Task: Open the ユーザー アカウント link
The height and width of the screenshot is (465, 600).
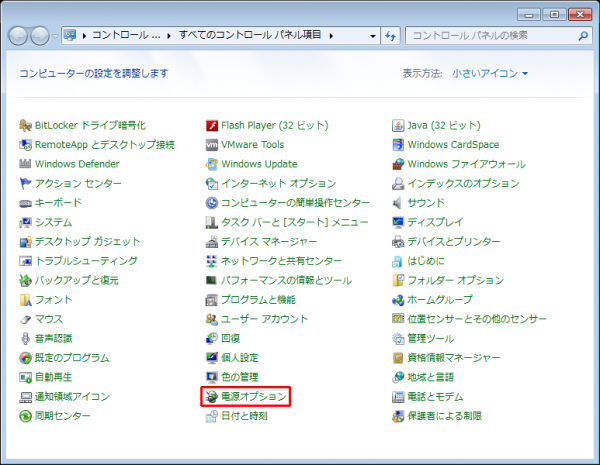Action: pyautogui.click(x=265, y=319)
